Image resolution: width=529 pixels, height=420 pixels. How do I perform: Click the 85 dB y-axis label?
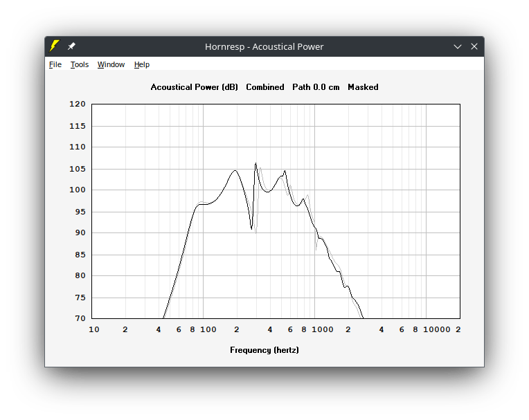click(80, 255)
